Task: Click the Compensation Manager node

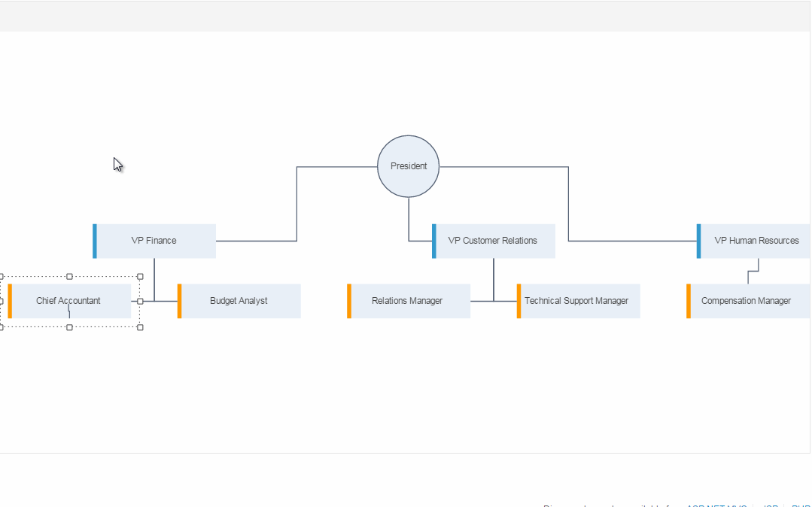Action: pyautogui.click(x=747, y=301)
